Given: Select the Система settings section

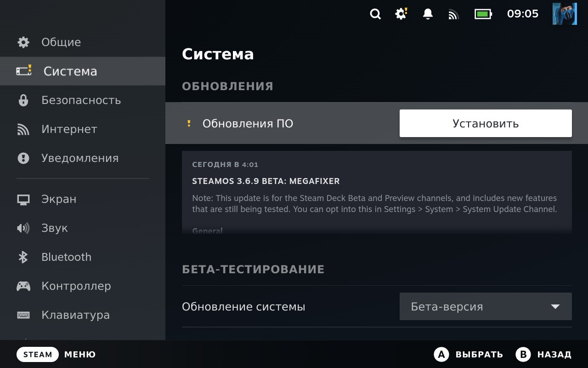Looking at the screenshot, I should coord(83,71).
